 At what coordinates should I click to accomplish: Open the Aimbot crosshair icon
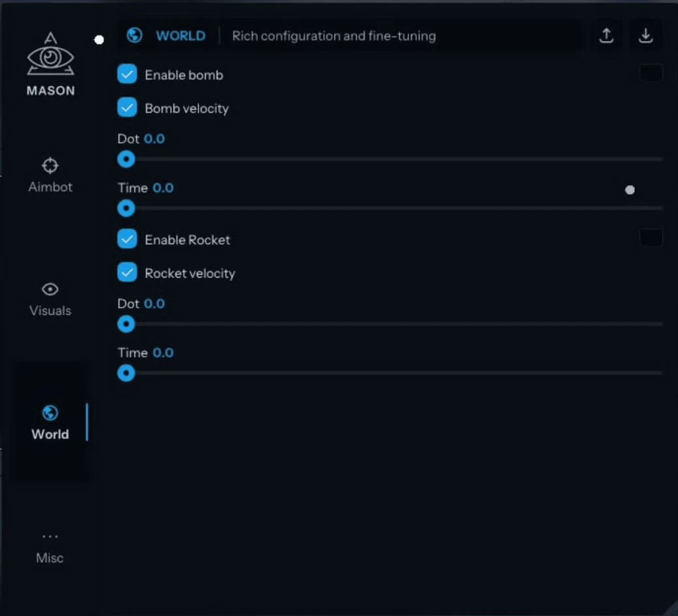(x=50, y=165)
